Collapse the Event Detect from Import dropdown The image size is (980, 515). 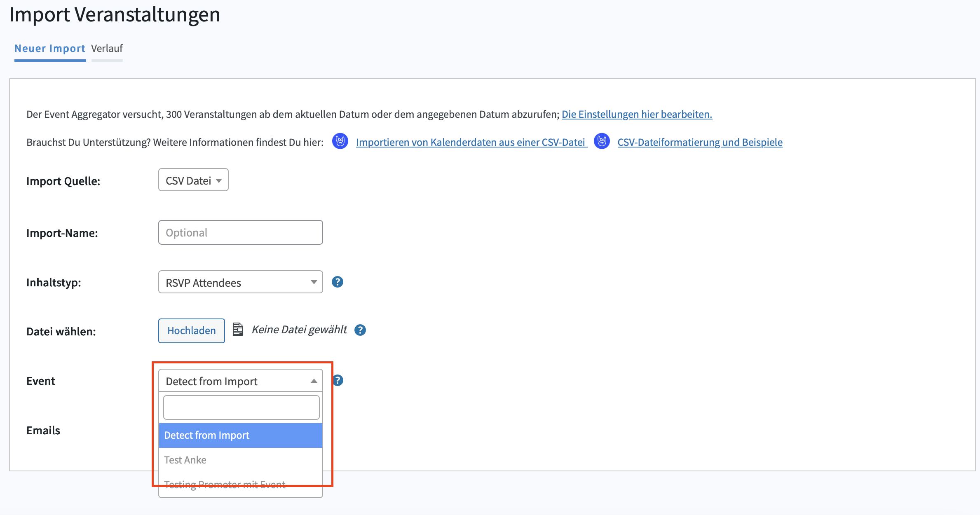pos(240,381)
